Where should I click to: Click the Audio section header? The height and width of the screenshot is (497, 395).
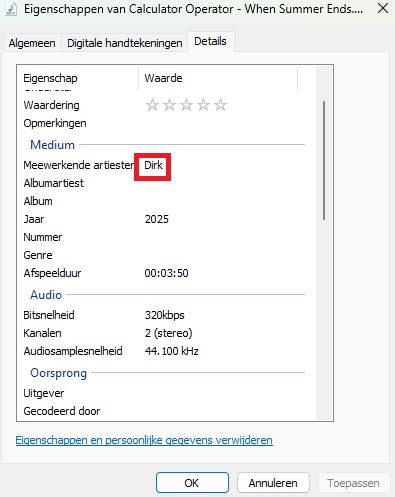point(46,295)
